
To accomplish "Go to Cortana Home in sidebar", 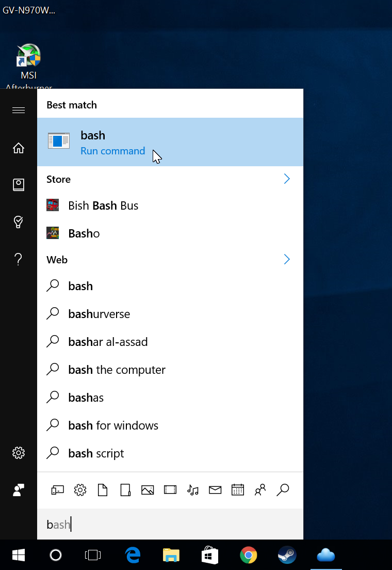I will (19, 148).
